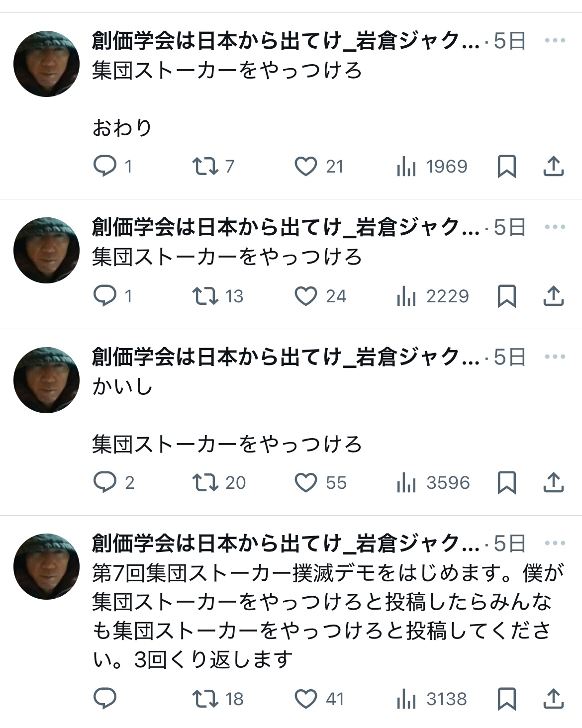Image resolution: width=582 pixels, height=728 pixels.
Task: Open more options on the 第7回 demo post
Action: coord(555,543)
